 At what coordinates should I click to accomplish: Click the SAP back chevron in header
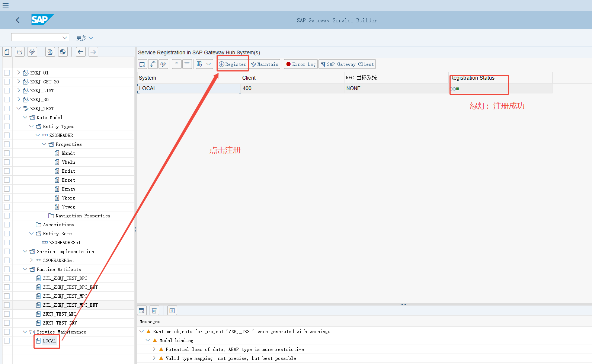point(17,20)
